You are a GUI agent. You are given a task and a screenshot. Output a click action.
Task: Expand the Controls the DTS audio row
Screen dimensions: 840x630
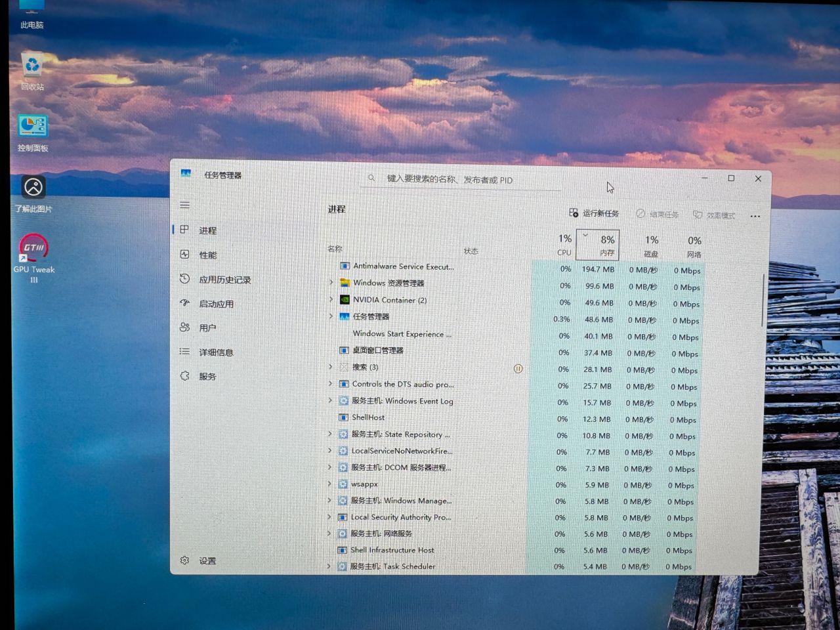(x=330, y=383)
